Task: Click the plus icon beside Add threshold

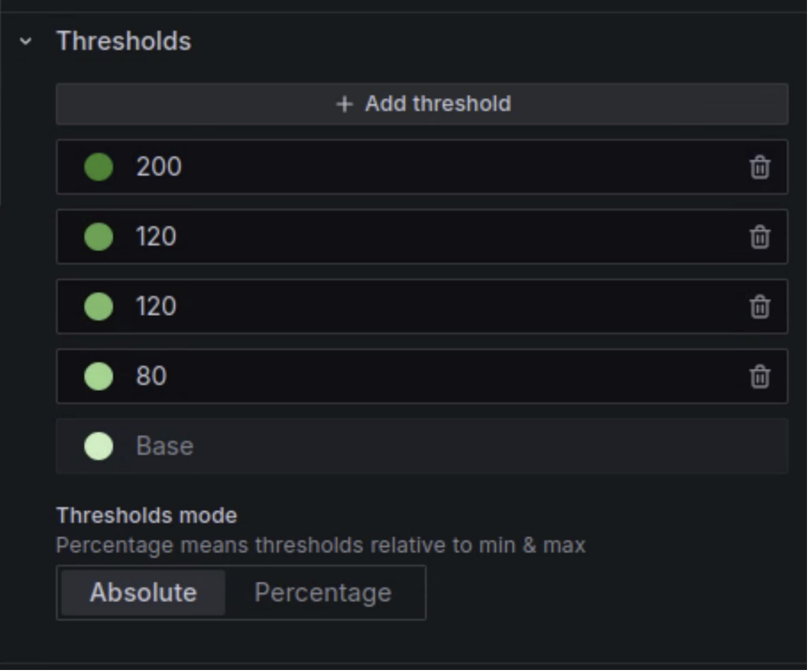Action: 344,104
